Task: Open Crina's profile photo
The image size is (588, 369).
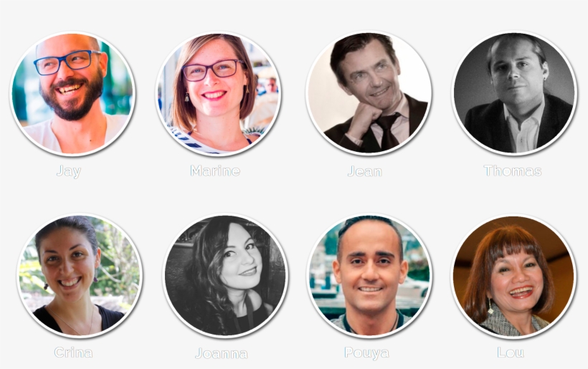Action: pyautogui.click(x=80, y=276)
